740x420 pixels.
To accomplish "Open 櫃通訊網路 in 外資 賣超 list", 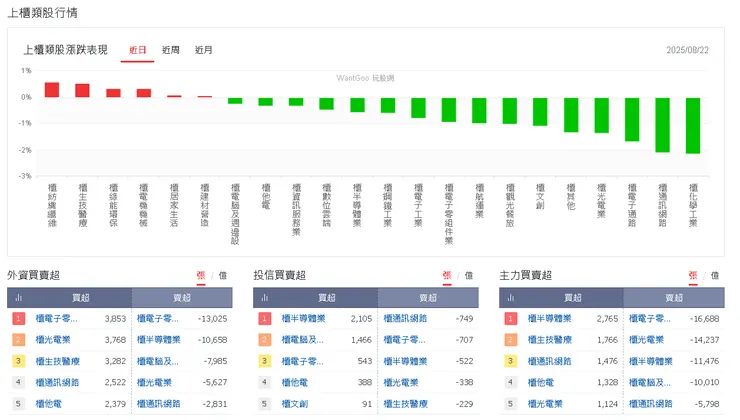I will 159,404.
